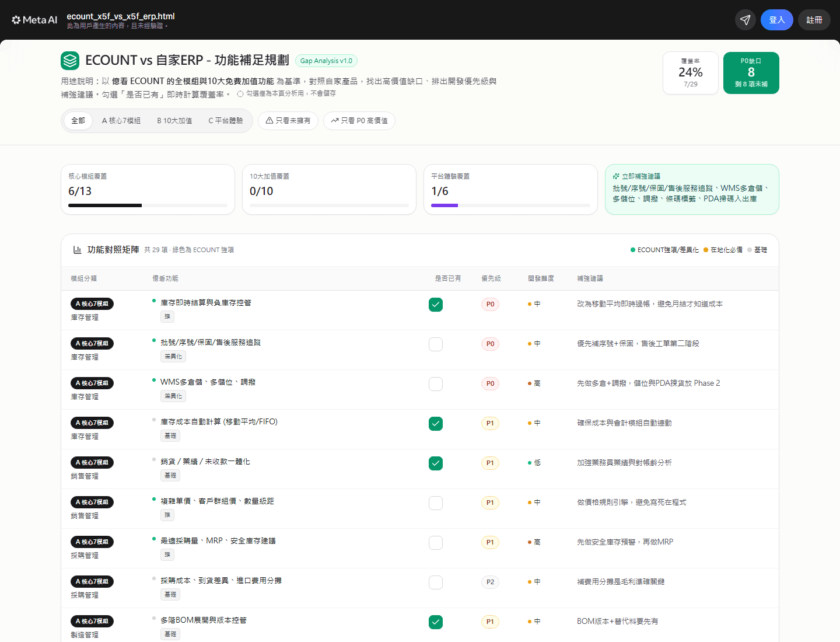Click 先做安全庫存預警,再做MRP suggestion

(625, 542)
